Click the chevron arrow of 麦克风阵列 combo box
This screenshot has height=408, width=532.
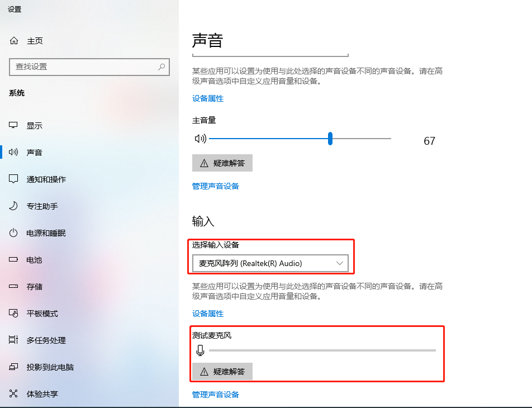coord(340,263)
